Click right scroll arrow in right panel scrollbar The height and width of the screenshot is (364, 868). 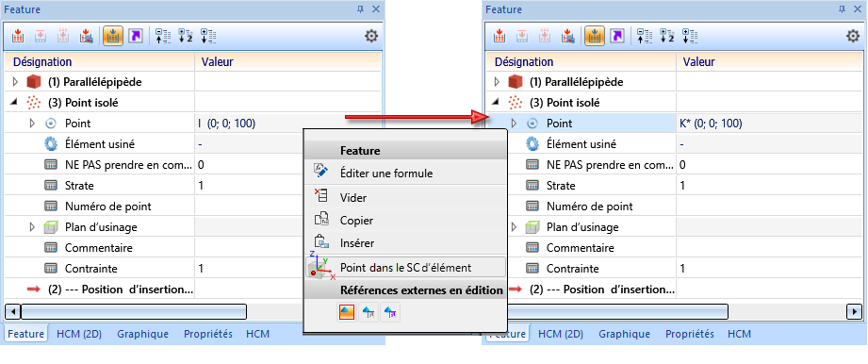855,311
